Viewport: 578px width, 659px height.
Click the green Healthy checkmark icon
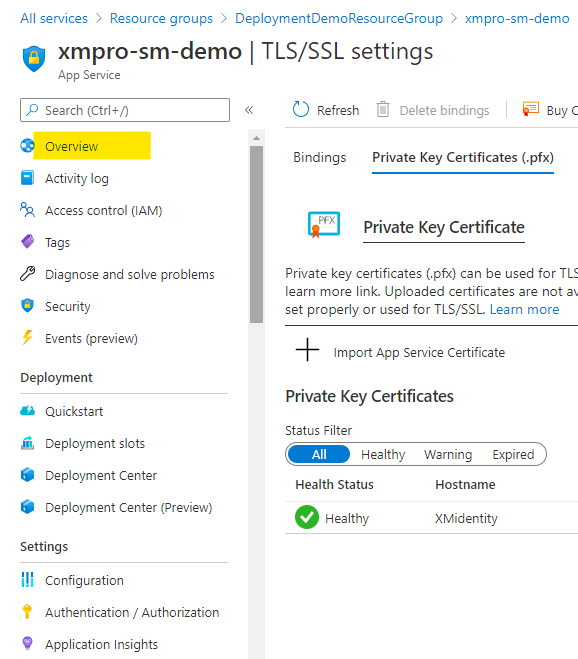[x=307, y=517]
